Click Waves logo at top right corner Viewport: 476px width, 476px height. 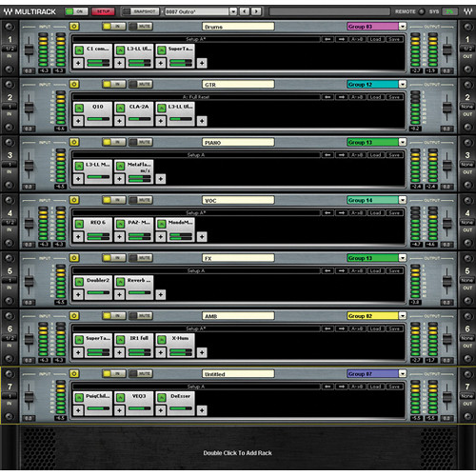pyautogui.click(x=467, y=11)
